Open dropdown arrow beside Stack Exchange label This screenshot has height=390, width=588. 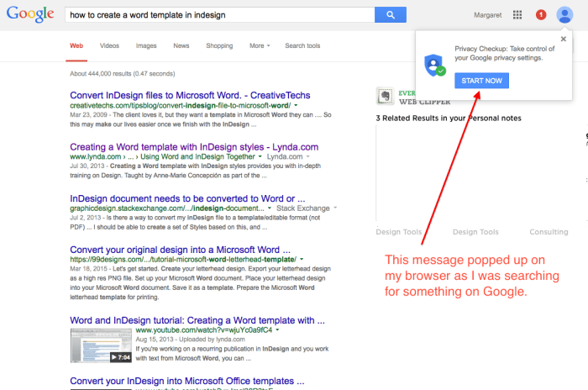point(334,208)
